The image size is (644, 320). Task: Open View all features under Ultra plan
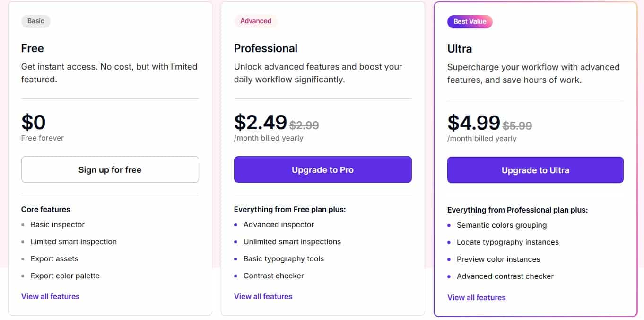(476, 297)
